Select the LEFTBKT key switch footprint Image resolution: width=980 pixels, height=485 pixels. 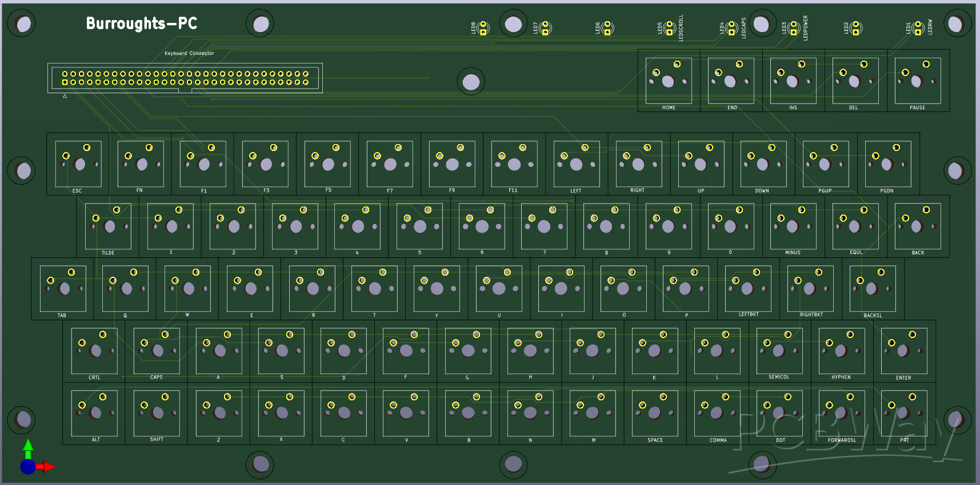coord(748,289)
